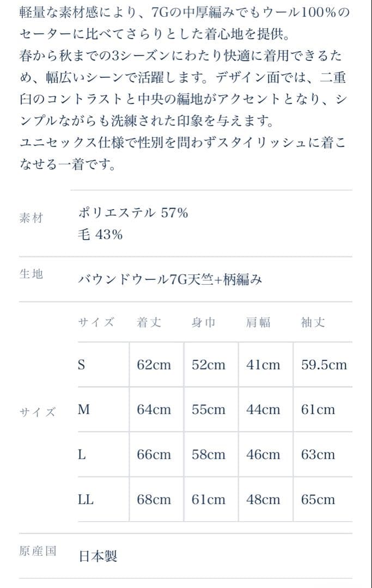Image resolution: width=372 pixels, height=588 pixels.
Task: Click the 68cm cell in the LL row
Action: (154, 499)
